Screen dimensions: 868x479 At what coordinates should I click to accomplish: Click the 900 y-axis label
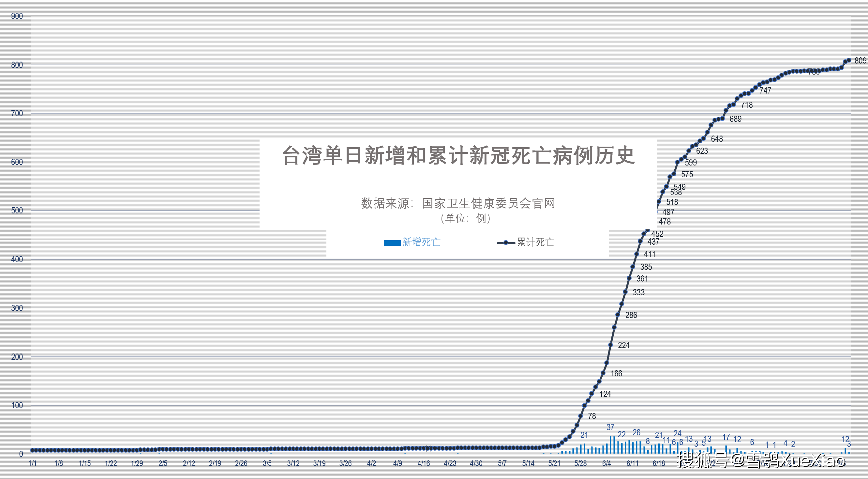pyautogui.click(x=17, y=16)
